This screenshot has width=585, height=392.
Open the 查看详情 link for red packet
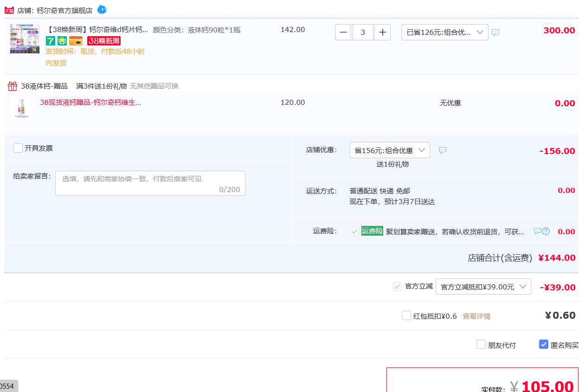[476, 316]
